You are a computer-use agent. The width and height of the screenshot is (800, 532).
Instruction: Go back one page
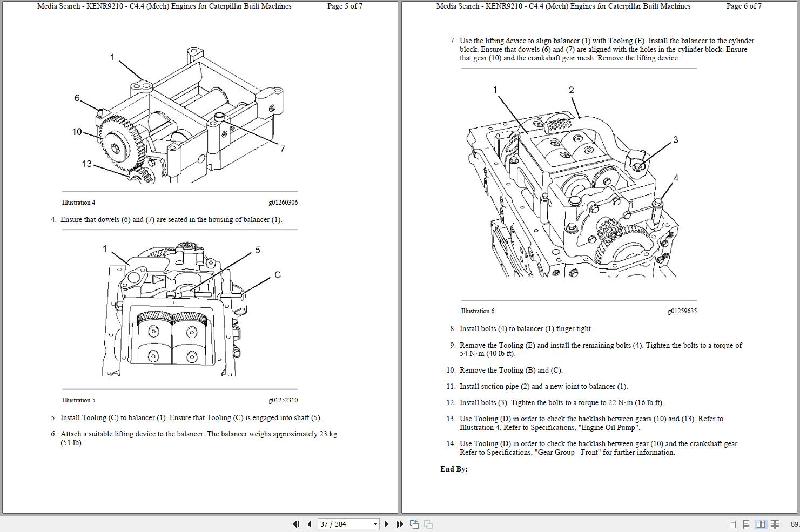pos(308,524)
